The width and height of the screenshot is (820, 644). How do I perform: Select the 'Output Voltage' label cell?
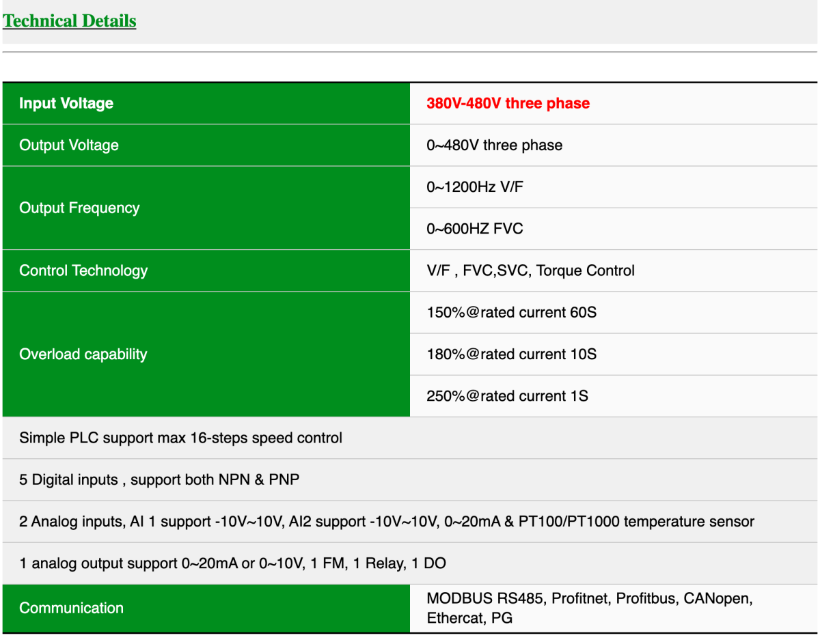(x=206, y=145)
